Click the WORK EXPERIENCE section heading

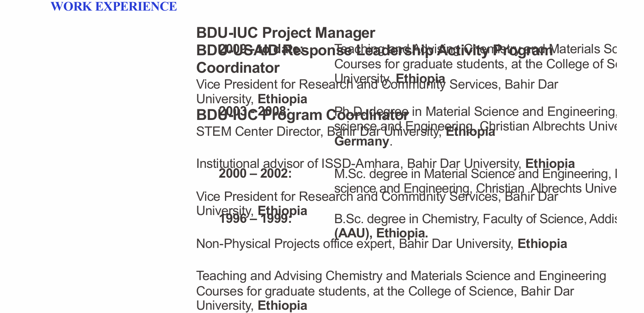pyautogui.click(x=114, y=7)
